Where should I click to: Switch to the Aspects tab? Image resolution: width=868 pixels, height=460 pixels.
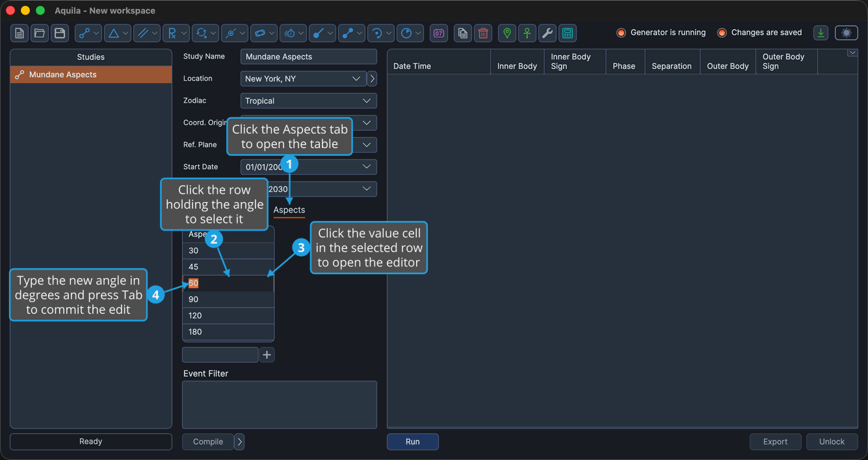coord(289,210)
